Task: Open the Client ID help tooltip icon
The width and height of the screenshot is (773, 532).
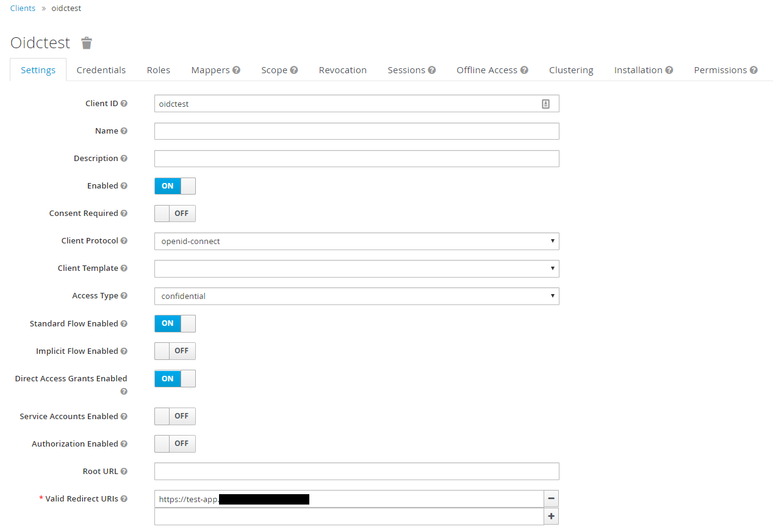Action: point(124,103)
